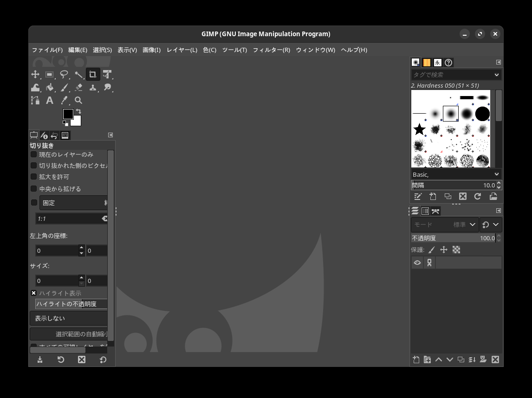Image resolution: width=532 pixels, height=398 pixels.
Task: Select the Crop tool
Action: coord(93,75)
